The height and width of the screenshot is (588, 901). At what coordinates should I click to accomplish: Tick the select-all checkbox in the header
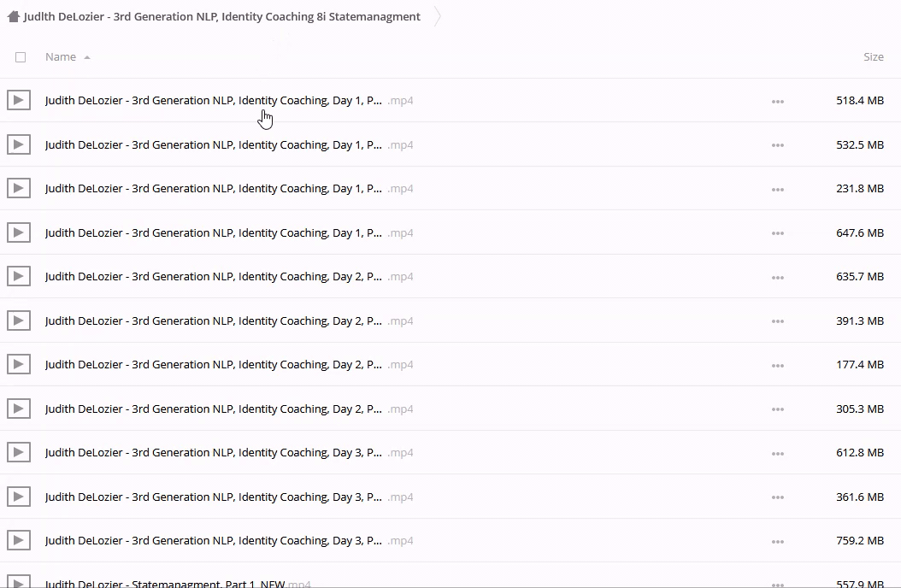pyautogui.click(x=21, y=57)
